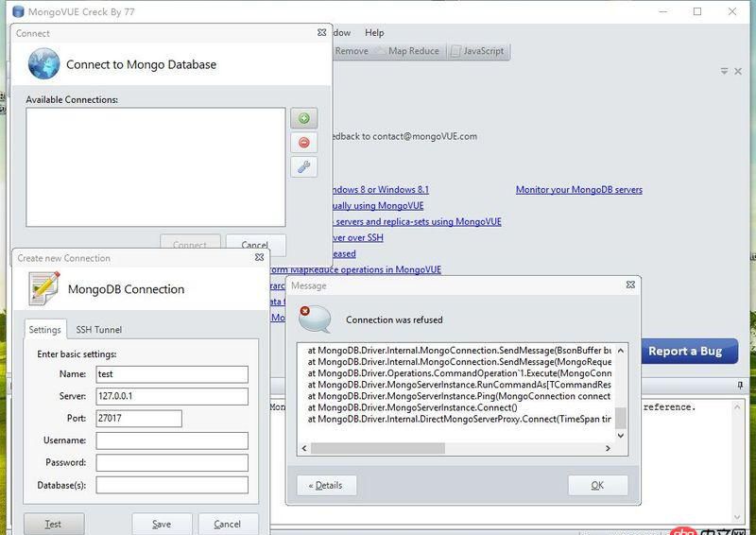This screenshot has height=535, width=756.
Task: Focus the Password input field
Action: point(172,462)
